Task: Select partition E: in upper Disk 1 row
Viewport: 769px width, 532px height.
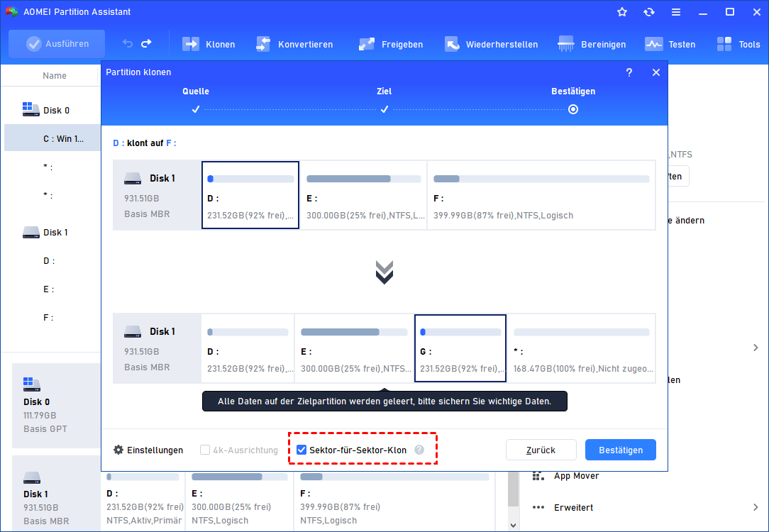Action: tap(363, 195)
